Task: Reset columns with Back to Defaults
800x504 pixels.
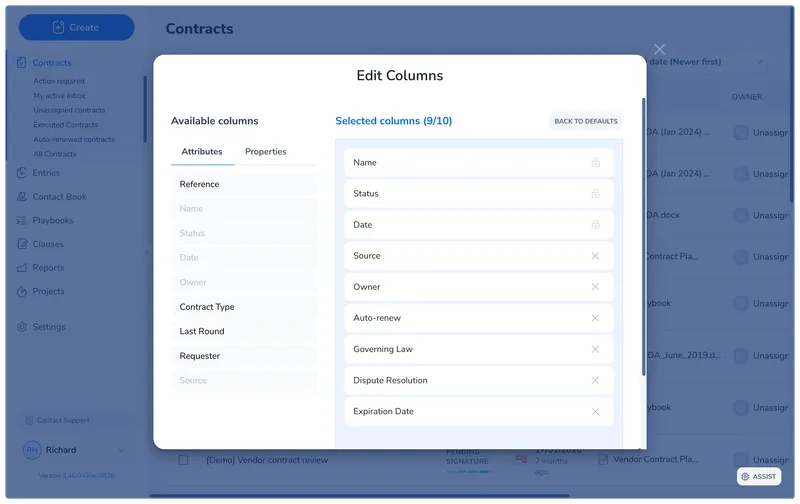Action: [586, 121]
